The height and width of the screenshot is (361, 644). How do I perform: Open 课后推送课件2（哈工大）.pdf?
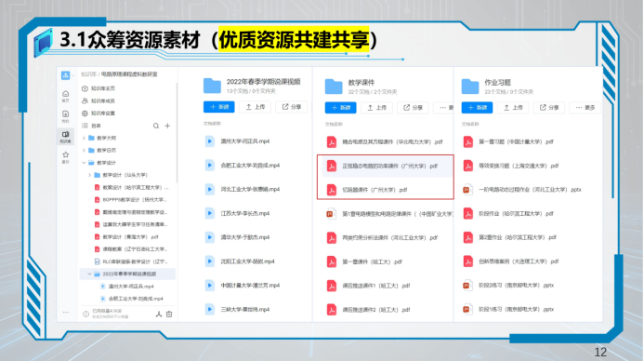(376, 310)
